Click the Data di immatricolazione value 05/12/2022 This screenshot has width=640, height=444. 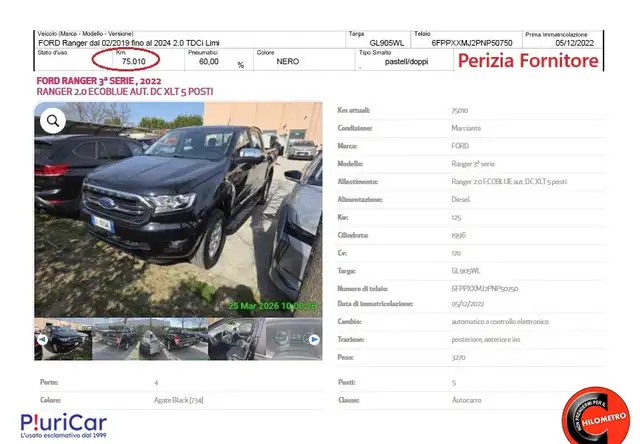[x=468, y=304]
